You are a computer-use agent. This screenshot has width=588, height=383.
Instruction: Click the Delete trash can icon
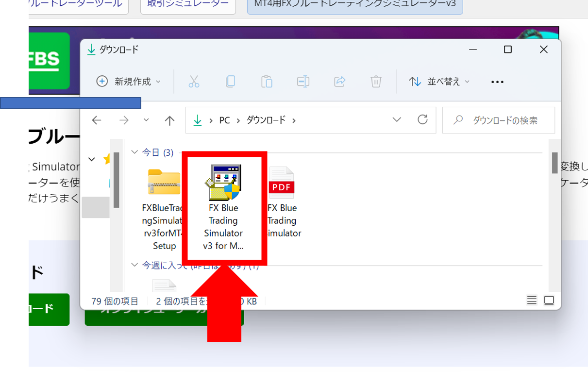point(376,82)
